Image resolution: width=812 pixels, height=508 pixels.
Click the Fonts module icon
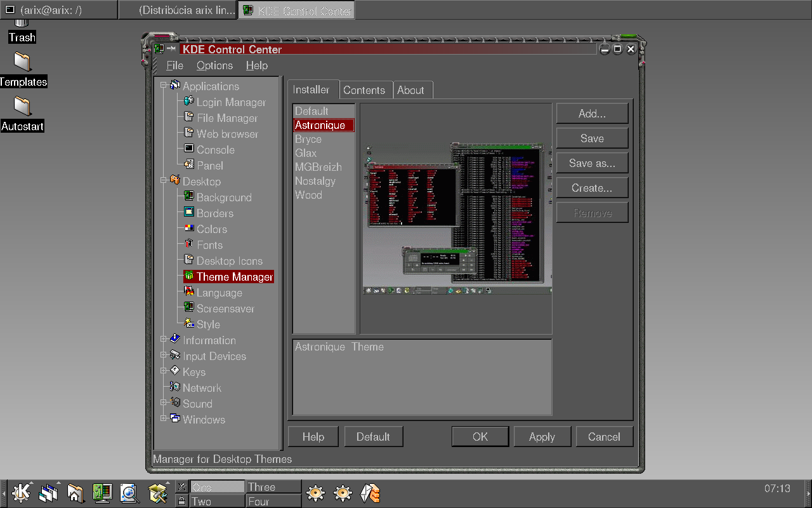pos(188,244)
